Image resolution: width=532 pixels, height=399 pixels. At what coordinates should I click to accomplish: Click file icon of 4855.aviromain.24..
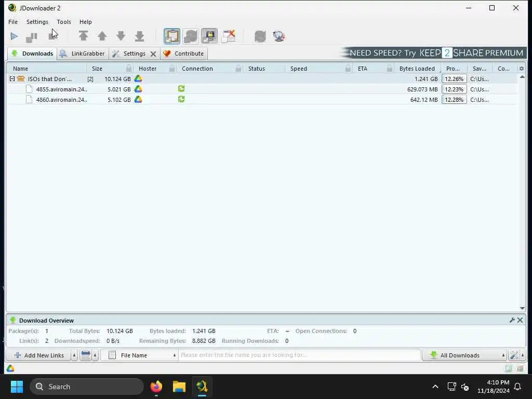point(29,89)
